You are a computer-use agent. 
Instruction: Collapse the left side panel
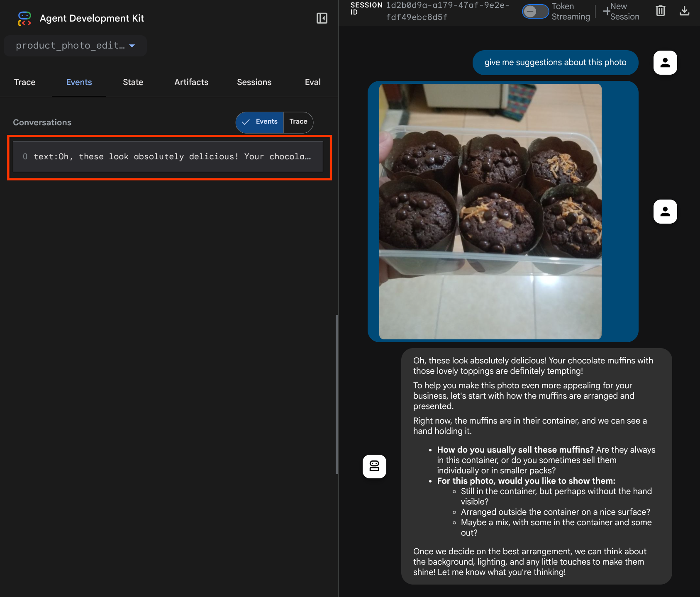322,18
